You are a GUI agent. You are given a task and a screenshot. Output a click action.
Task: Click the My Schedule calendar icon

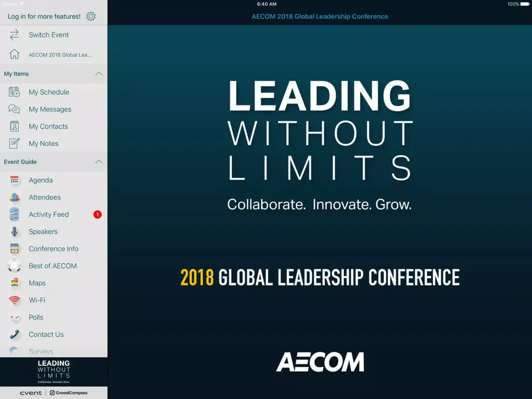point(14,92)
